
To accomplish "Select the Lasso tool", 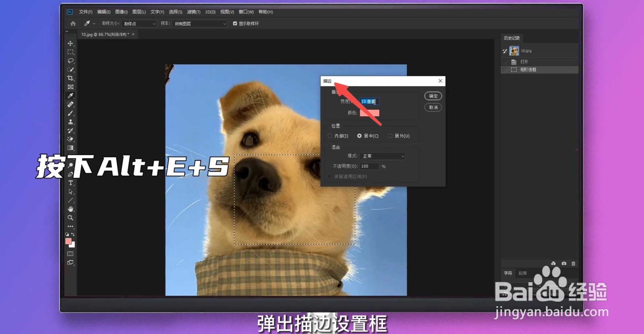I will tap(70, 61).
